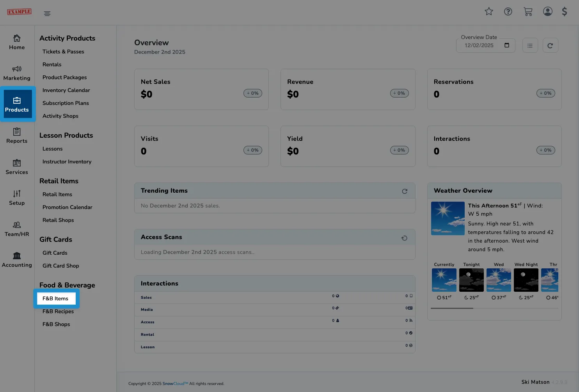Click the Wed weather forecast thumbnail

[499, 280]
